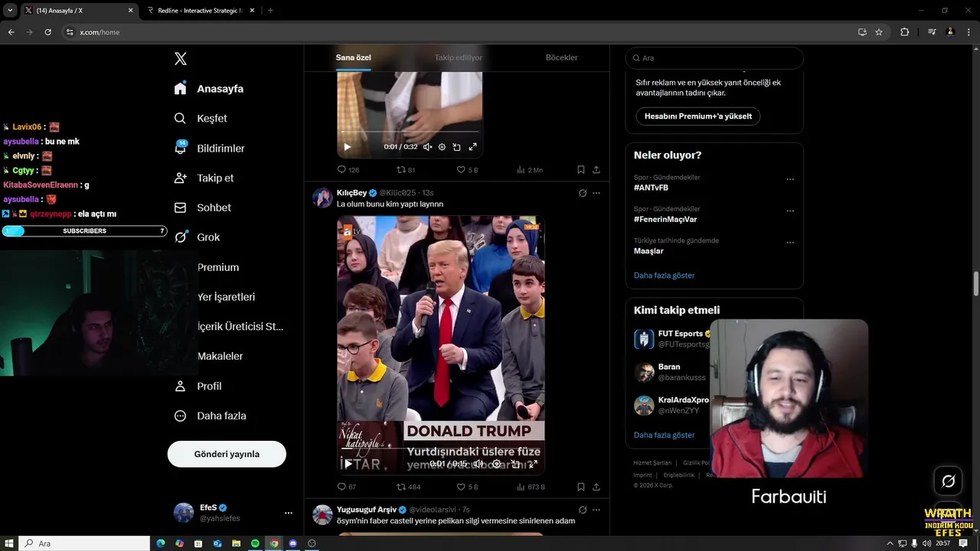Screen dimensions: 980x551
Task: Click the Ara search field on X
Action: [x=714, y=58]
